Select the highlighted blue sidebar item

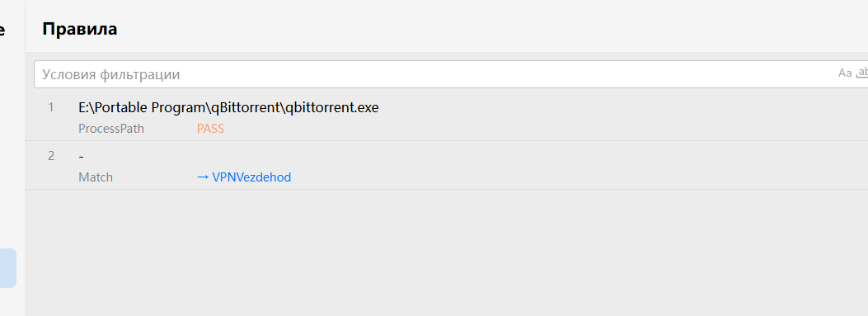point(7,268)
